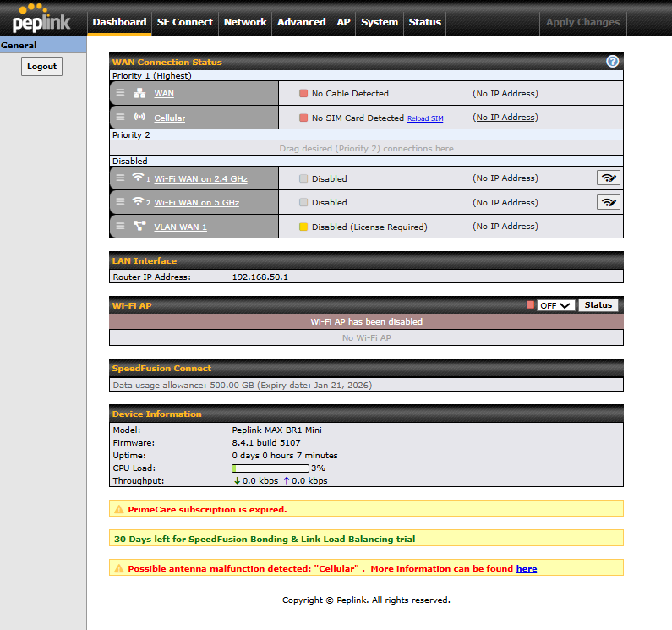672x630 pixels.
Task: Open Wi-Fi WAN on 2.4 GHz link
Action: 201,178
